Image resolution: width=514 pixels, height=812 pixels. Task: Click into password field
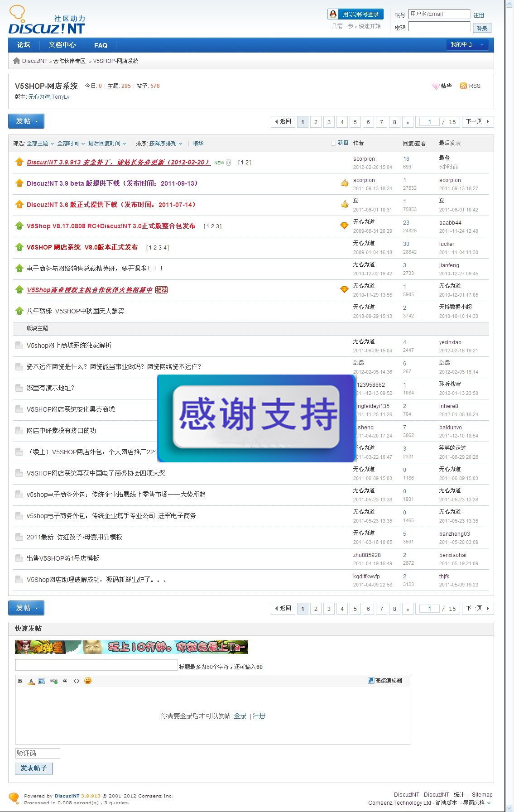click(439, 27)
